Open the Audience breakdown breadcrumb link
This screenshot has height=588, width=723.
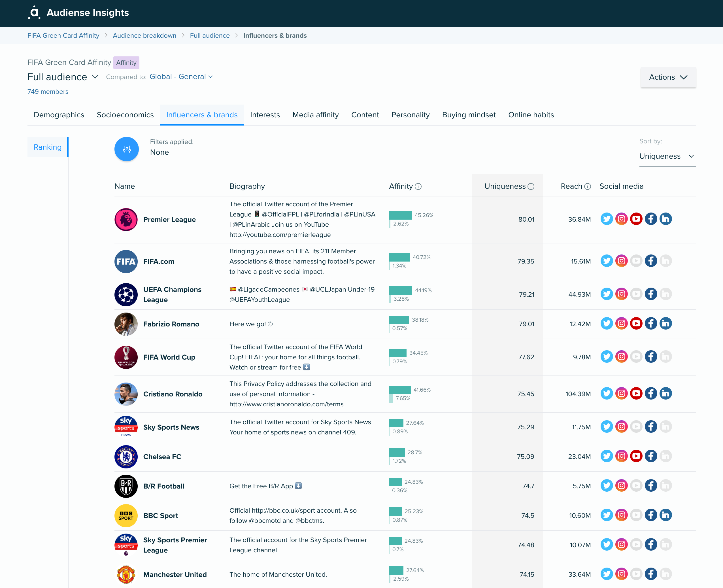(144, 35)
